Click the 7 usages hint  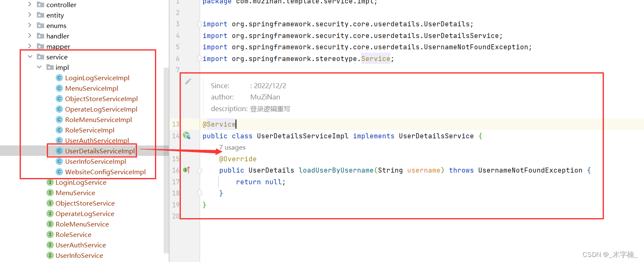click(x=232, y=147)
